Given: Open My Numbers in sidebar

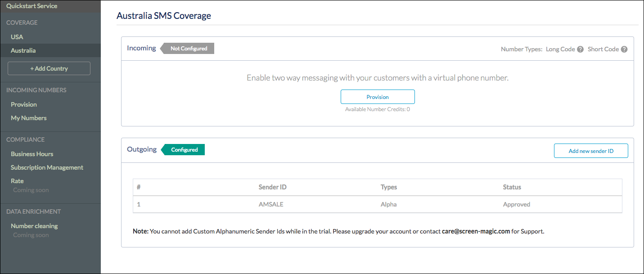Looking at the screenshot, I should point(29,118).
